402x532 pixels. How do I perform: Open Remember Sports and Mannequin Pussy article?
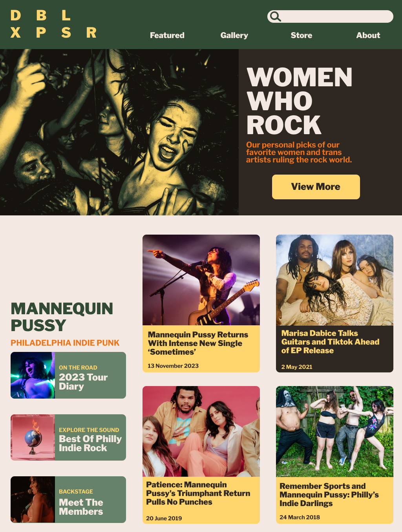[x=329, y=495]
